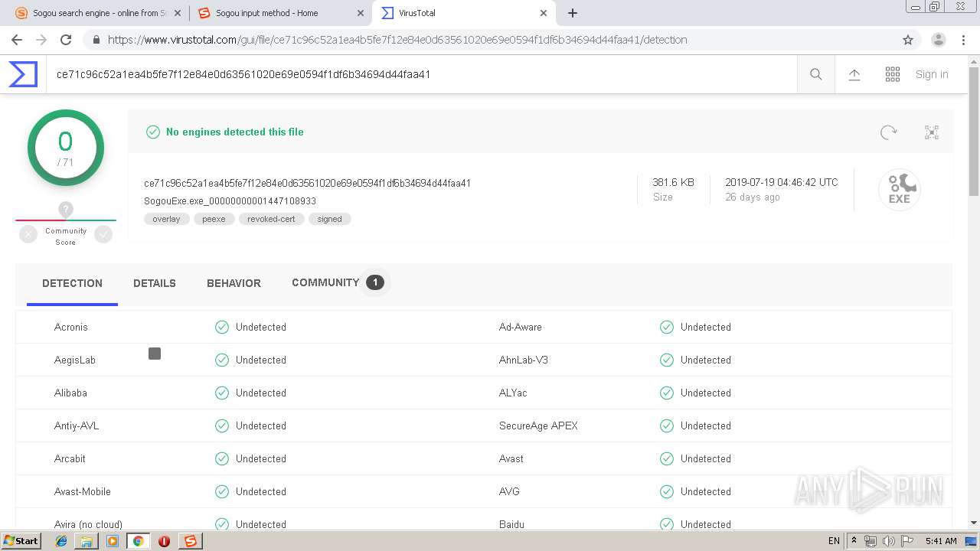Switch to the BEHAVIOR tab

234,283
